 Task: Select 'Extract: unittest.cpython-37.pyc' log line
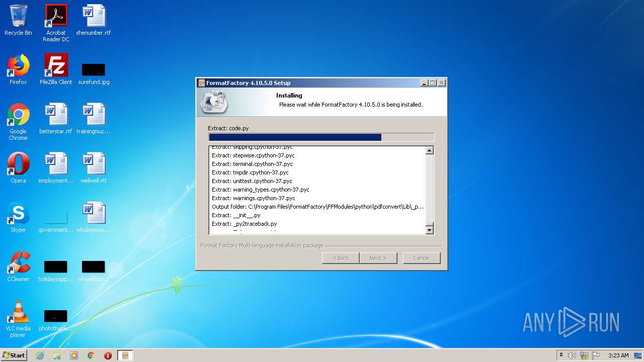[252, 181]
